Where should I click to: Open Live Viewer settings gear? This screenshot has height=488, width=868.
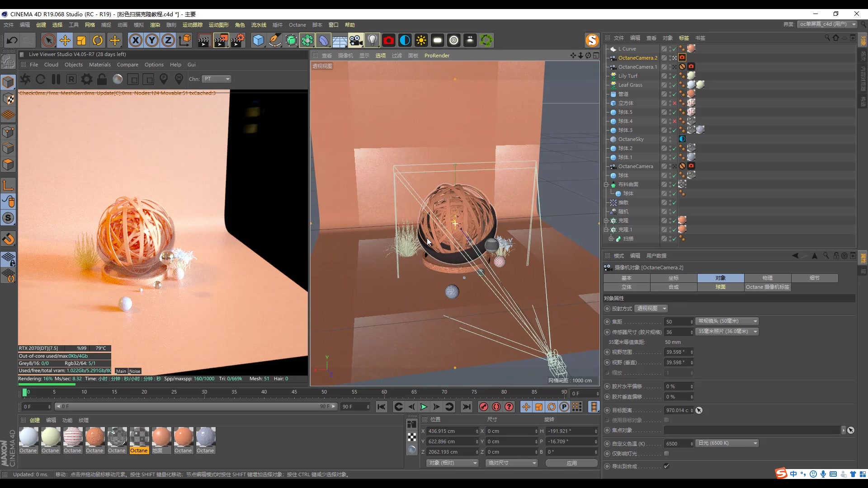tap(86, 80)
